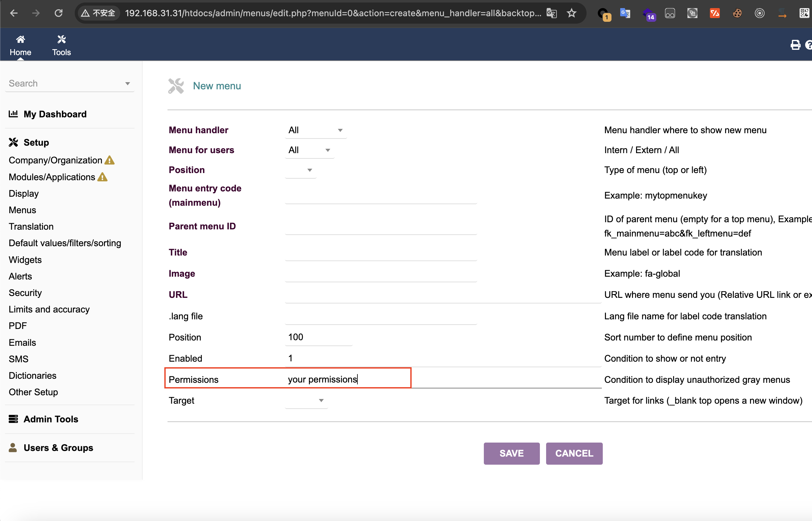
Task: Click the print page icon
Action: click(795, 45)
